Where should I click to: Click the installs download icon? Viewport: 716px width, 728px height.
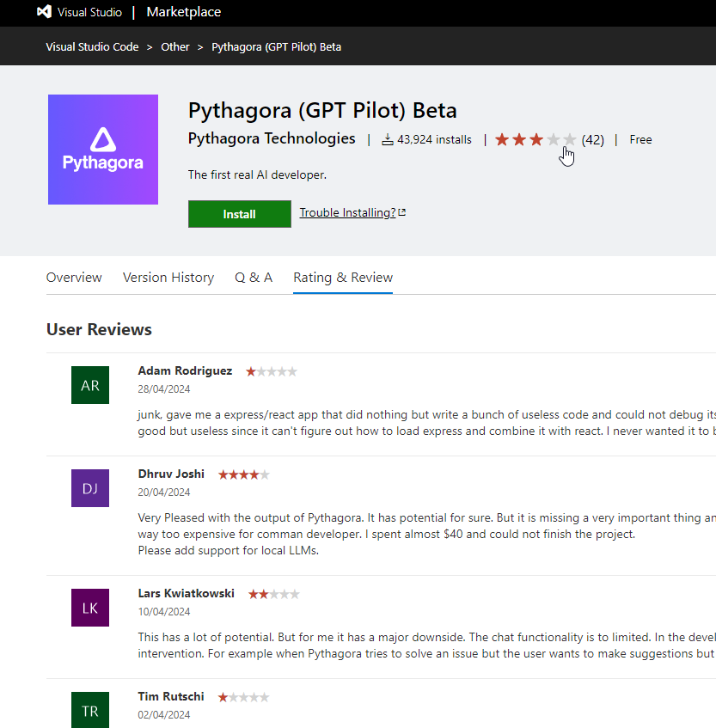click(x=388, y=139)
